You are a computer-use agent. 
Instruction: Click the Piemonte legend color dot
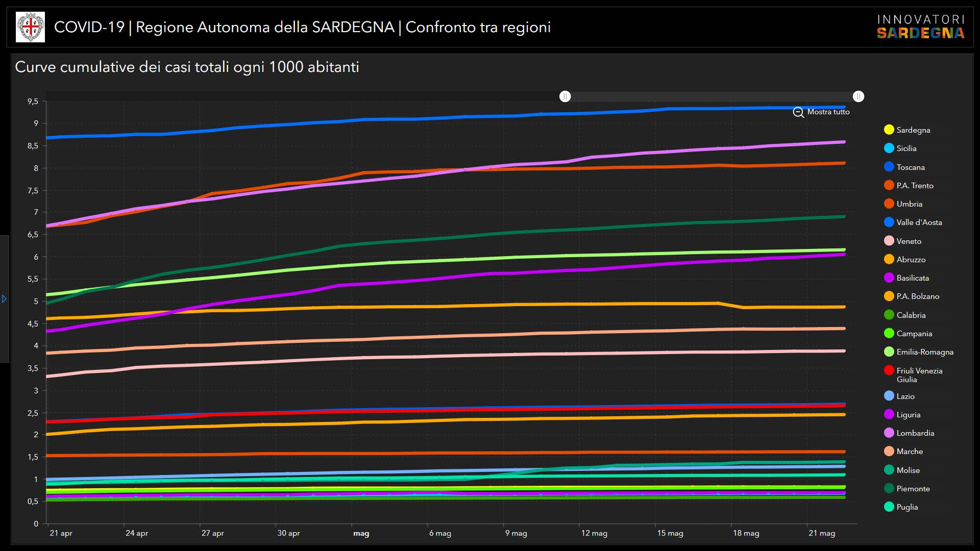click(889, 489)
